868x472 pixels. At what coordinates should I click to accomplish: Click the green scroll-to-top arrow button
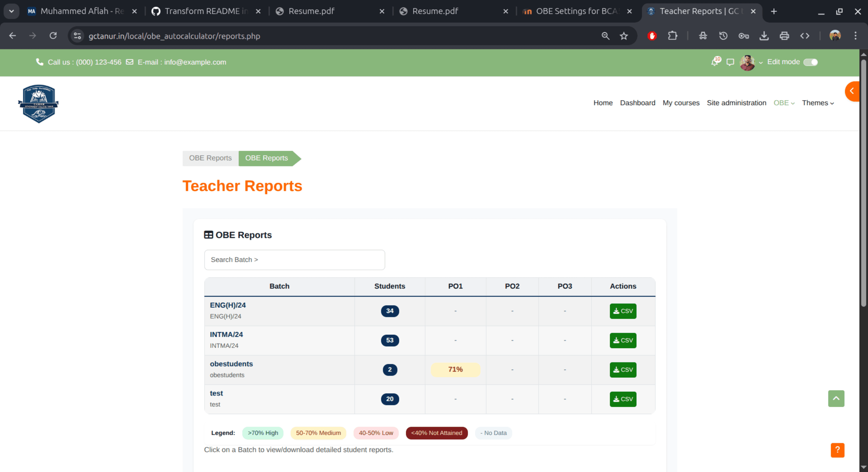836,399
